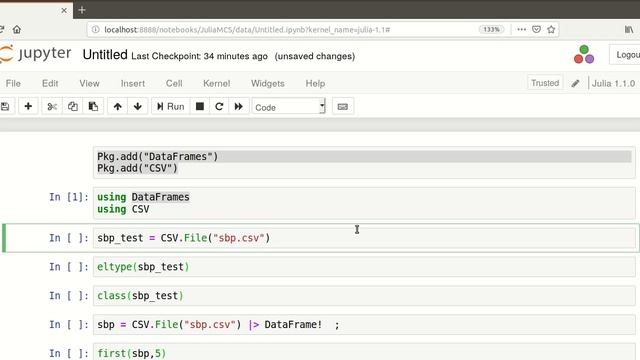This screenshot has height=360, width=640.
Task: Insert a cell below with the plus icon
Action: 28,107
